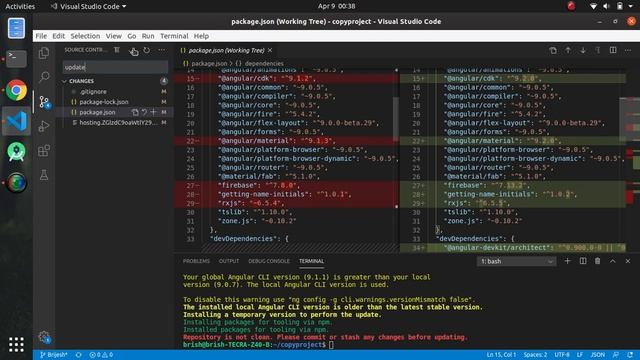Close the terminal panel
This screenshot has width=640, height=360.
628,261
